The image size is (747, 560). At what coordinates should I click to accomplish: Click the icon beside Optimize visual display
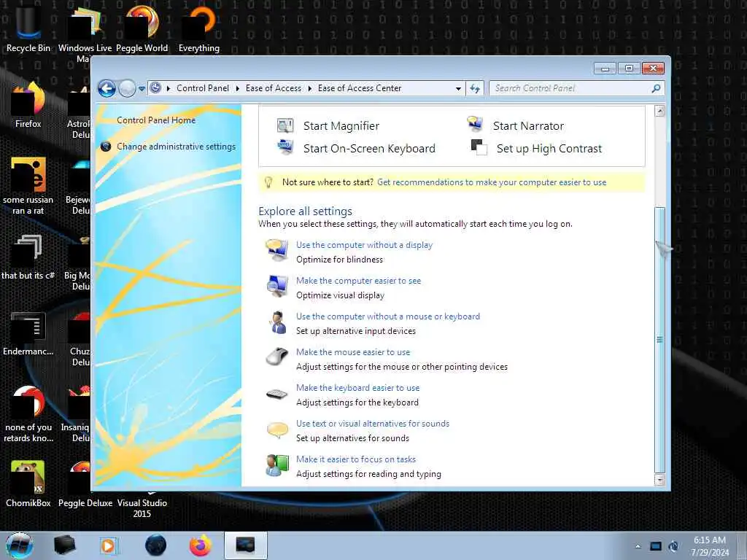pyautogui.click(x=276, y=286)
